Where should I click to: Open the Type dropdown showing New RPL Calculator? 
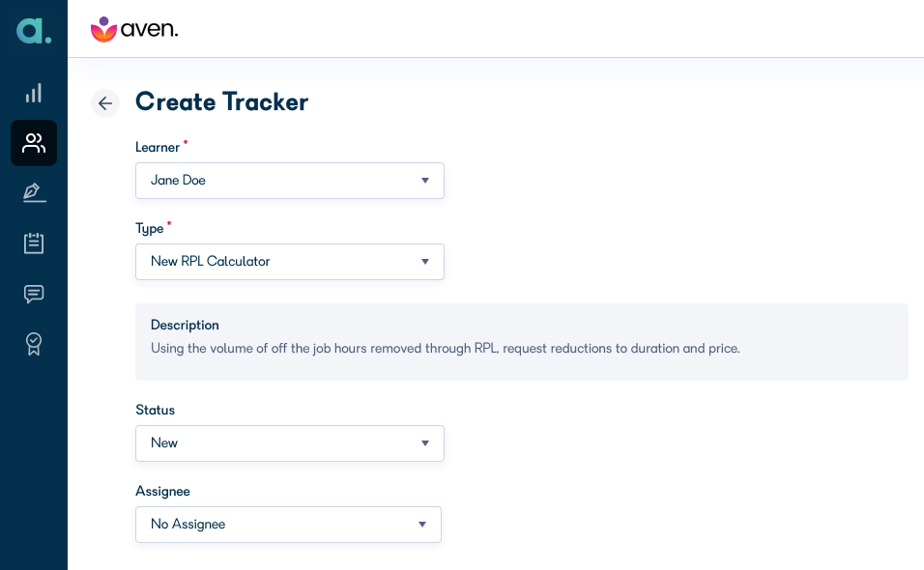289,262
